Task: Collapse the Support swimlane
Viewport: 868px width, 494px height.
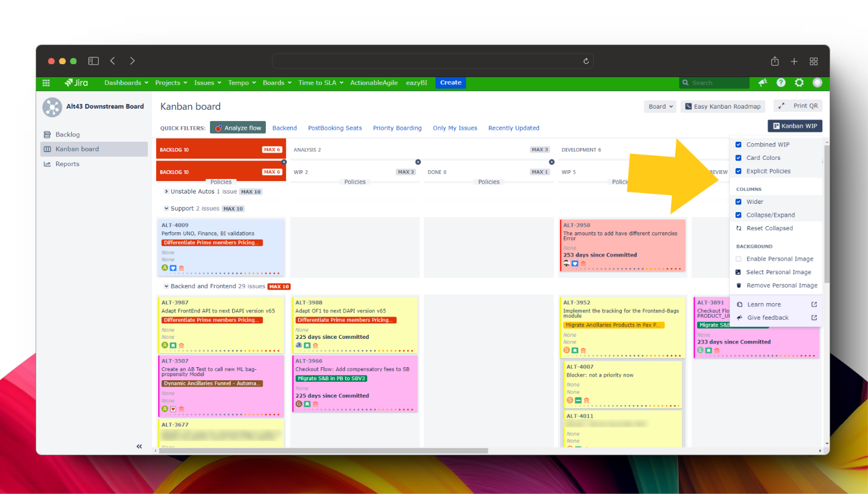Action: [x=166, y=208]
